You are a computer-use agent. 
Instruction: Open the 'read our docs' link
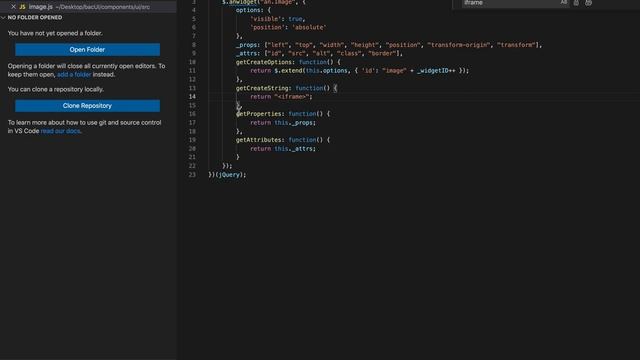60,131
